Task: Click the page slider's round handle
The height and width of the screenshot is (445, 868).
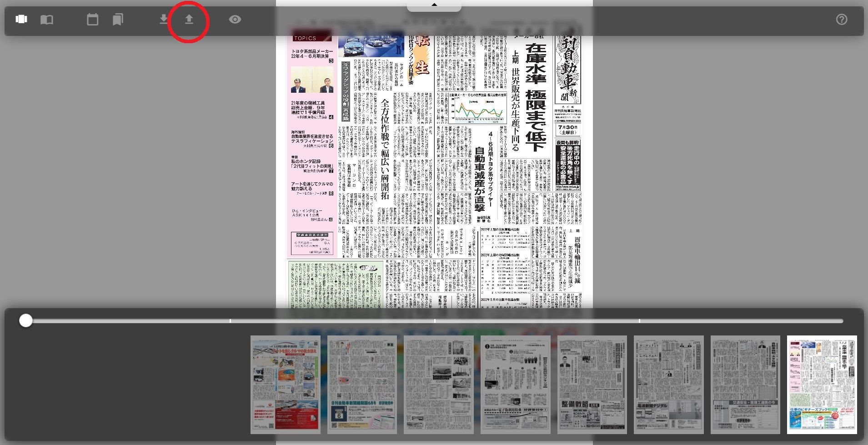Action: [26, 321]
